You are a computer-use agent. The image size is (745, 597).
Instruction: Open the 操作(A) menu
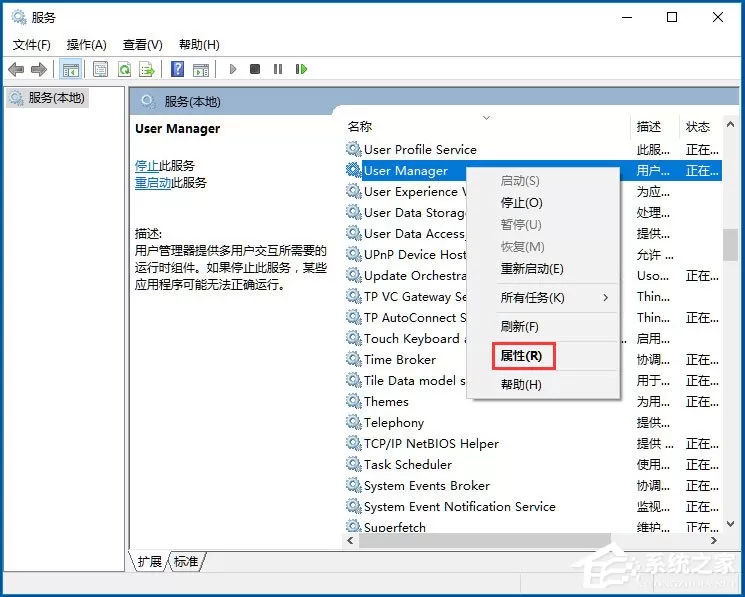[86, 45]
